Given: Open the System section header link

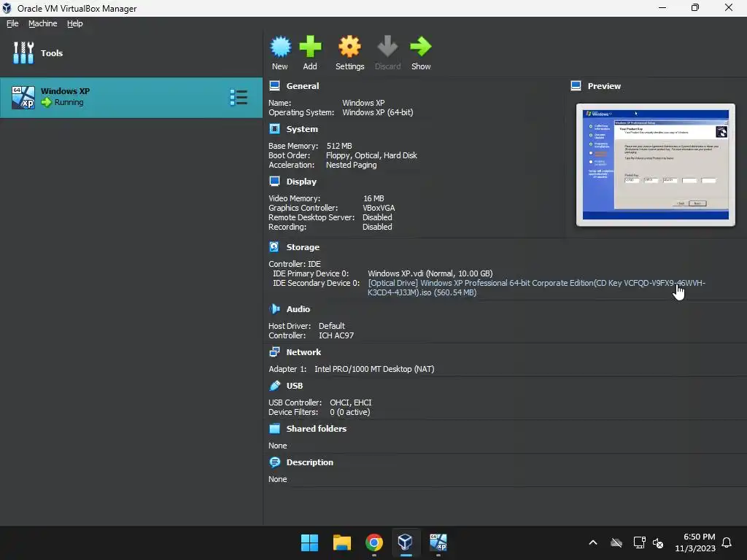Looking at the screenshot, I should click(302, 129).
